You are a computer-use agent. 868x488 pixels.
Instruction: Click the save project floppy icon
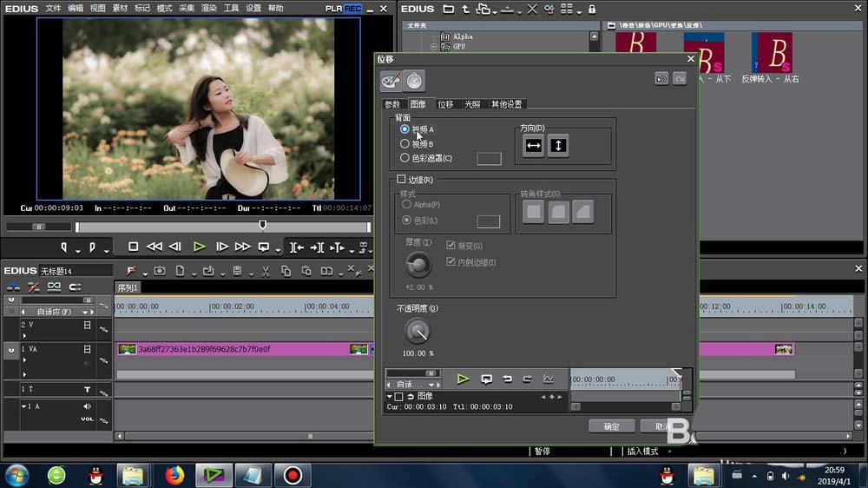point(237,271)
